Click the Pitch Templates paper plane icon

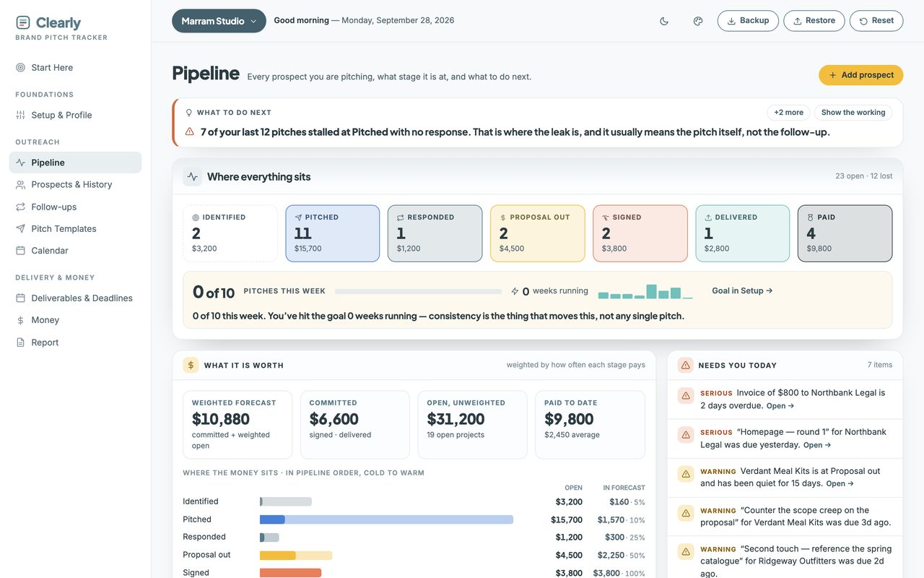coord(20,228)
